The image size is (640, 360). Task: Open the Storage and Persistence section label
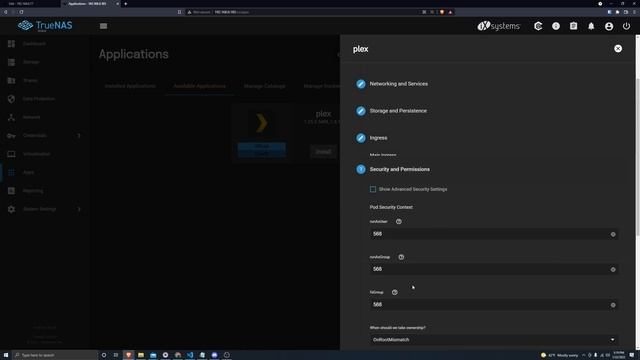coord(398,111)
